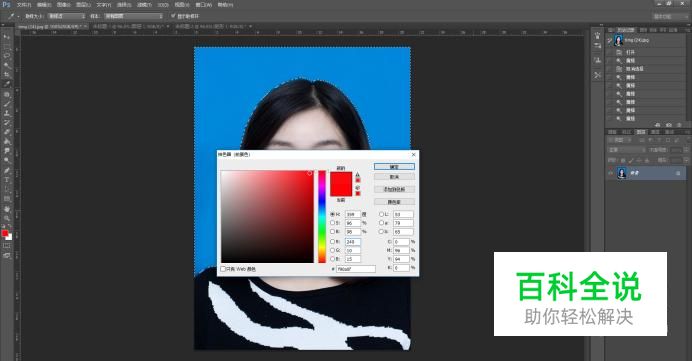Viewport: 692px width, 361px height.
Task: Change screen mode at toolbar bottom
Action: (7, 255)
